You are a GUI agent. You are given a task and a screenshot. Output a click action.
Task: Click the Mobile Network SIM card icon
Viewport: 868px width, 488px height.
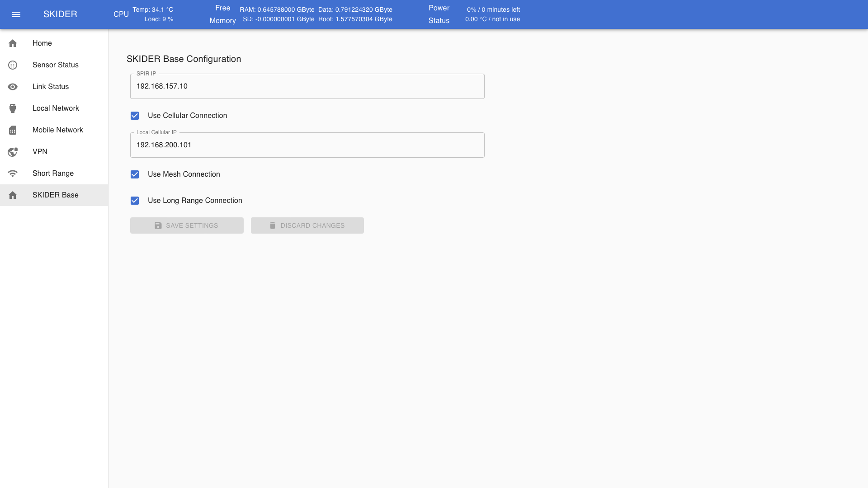[13, 130]
